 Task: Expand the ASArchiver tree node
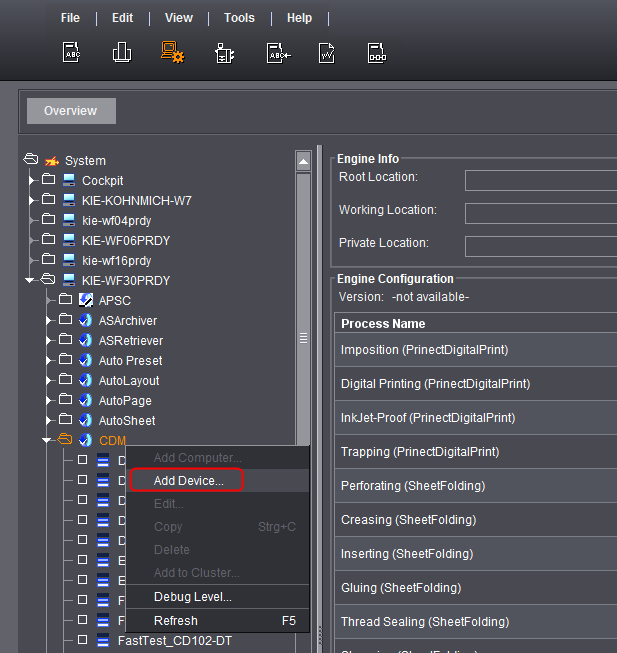coord(48,320)
